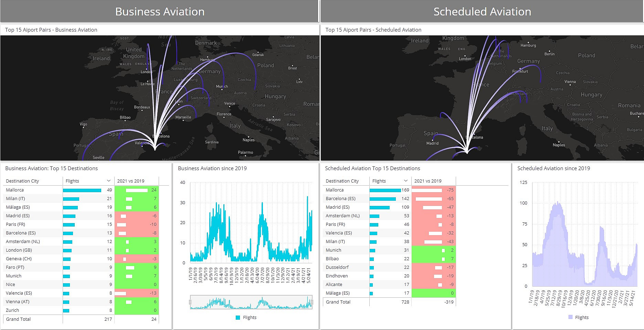The width and height of the screenshot is (644, 330).
Task: Select Málaga (ES) in Scheduled Aviation destinations
Action: (338, 293)
